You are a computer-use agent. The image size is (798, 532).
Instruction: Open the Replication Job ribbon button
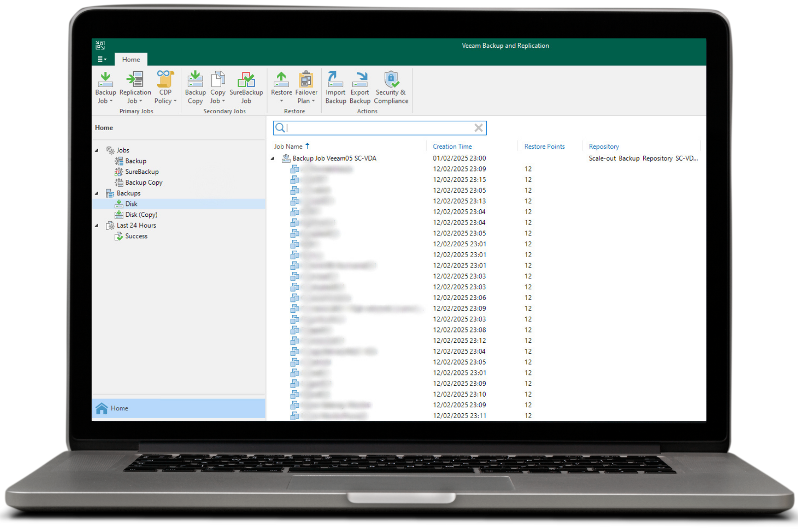(135, 88)
